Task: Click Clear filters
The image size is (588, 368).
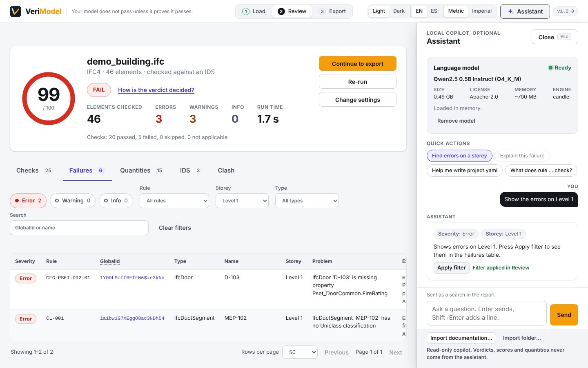Action: click(x=175, y=228)
